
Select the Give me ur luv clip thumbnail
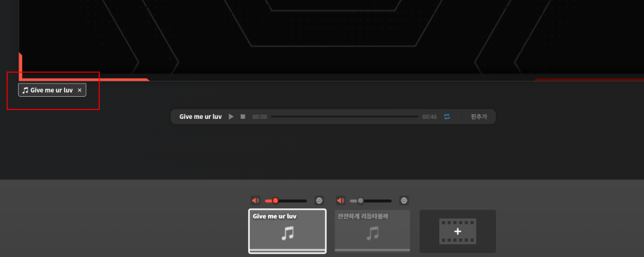tap(287, 231)
